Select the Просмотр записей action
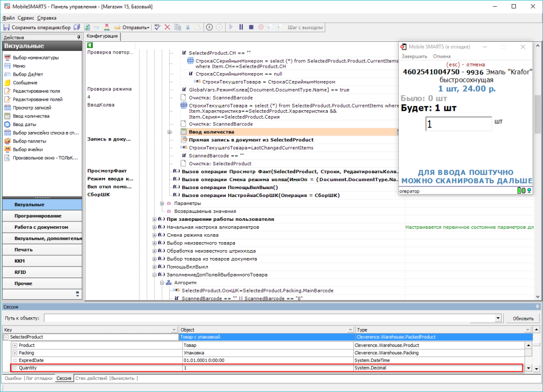The width and height of the screenshot is (543, 392). 32,108
